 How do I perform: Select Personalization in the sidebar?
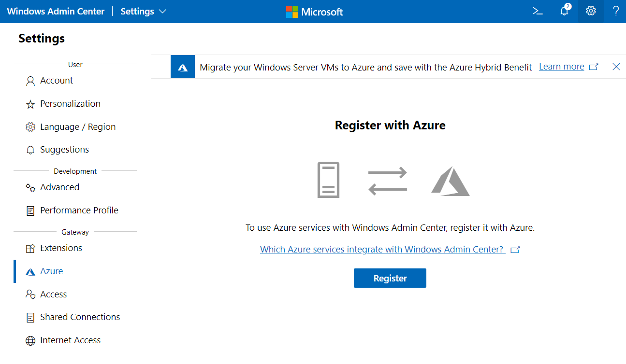coord(70,104)
